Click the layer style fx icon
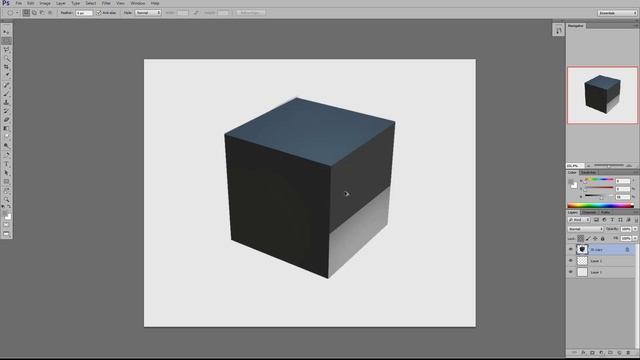This screenshot has width=640, height=360. (583, 353)
